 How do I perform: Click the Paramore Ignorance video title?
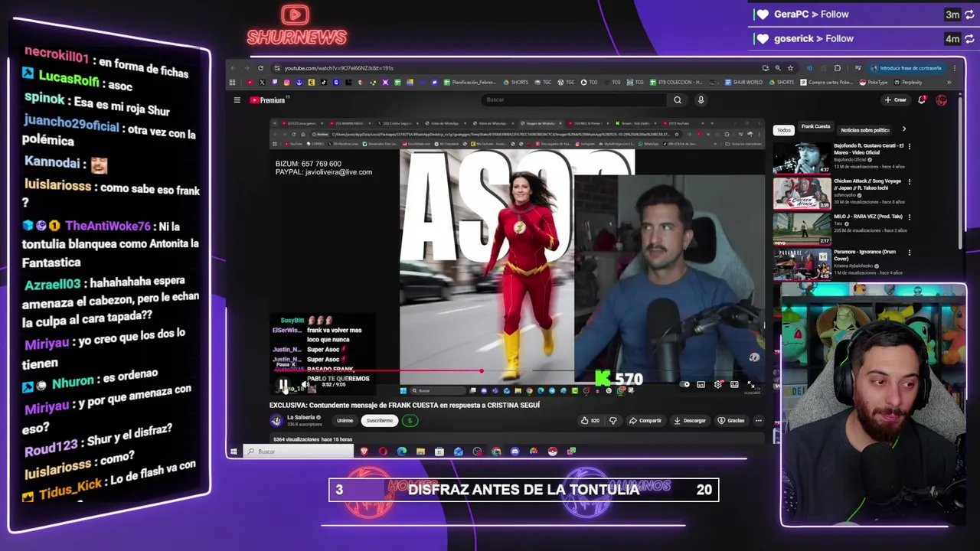click(x=864, y=255)
